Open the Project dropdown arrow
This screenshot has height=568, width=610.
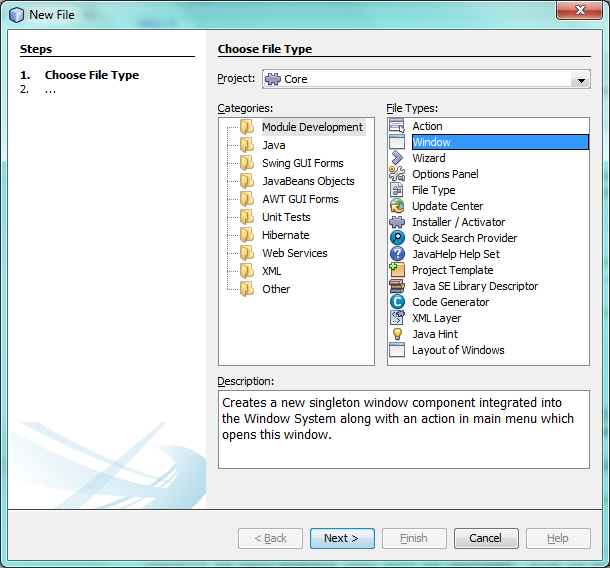[x=581, y=80]
